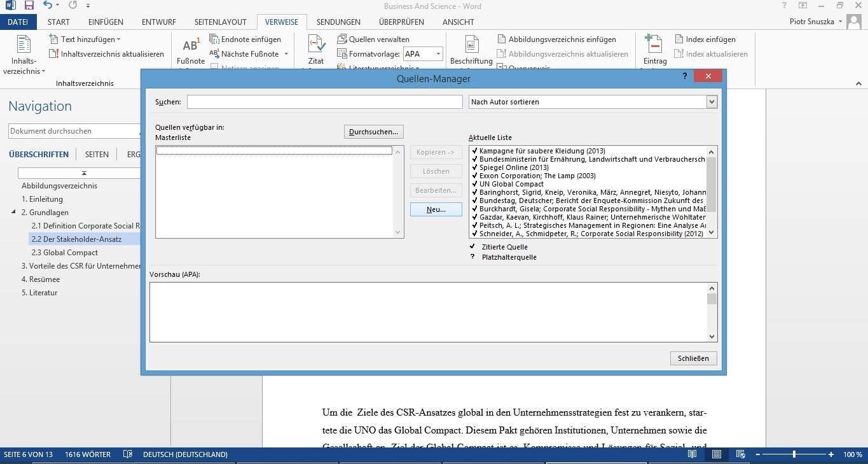Click Eintrag mark entry icon

pyautogui.click(x=654, y=45)
